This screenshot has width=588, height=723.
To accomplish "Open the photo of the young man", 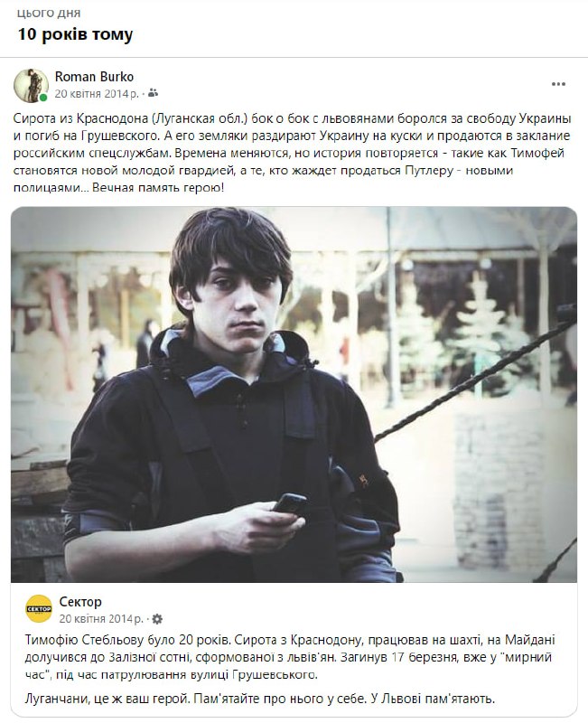I will (294, 395).
